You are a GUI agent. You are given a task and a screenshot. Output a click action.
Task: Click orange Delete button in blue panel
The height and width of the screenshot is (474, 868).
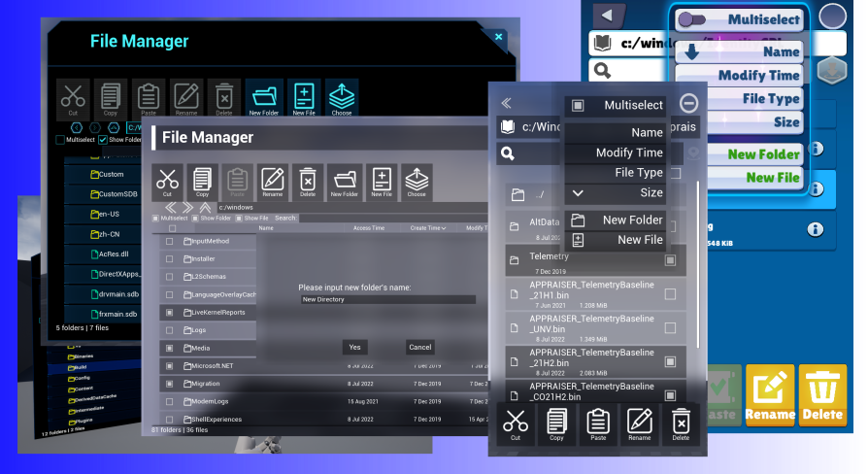click(822, 395)
